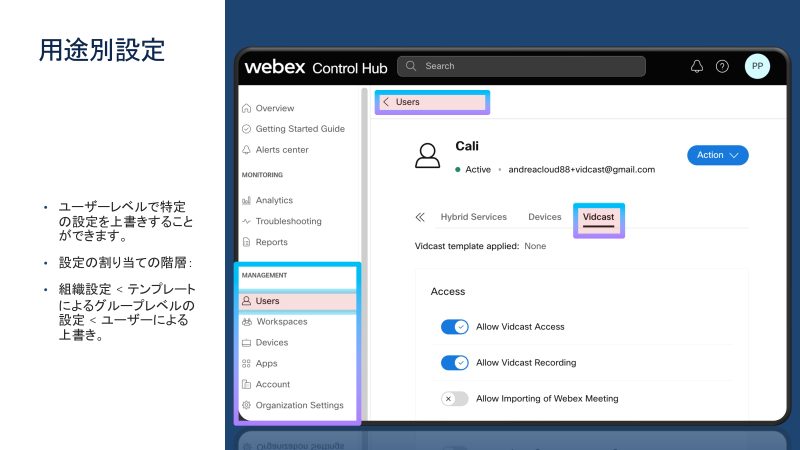Click the notifications bell icon

697,67
